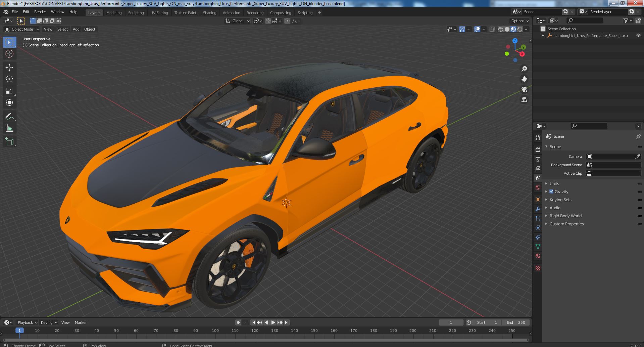Select the Cursor tool in left toolbar
Screen dimensions: 644x347
[9, 54]
